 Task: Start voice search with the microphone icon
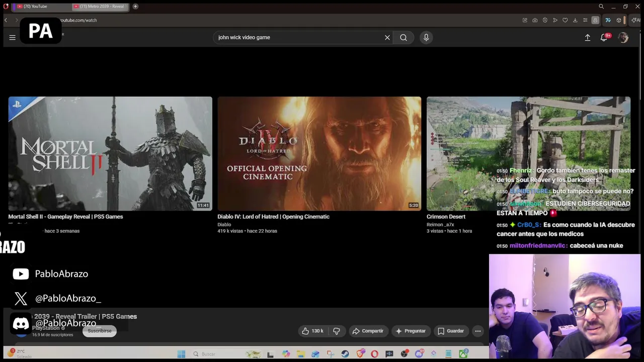426,37
